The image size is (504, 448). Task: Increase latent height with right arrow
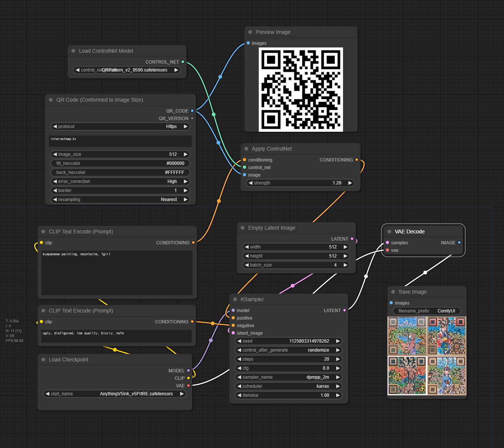pos(345,256)
